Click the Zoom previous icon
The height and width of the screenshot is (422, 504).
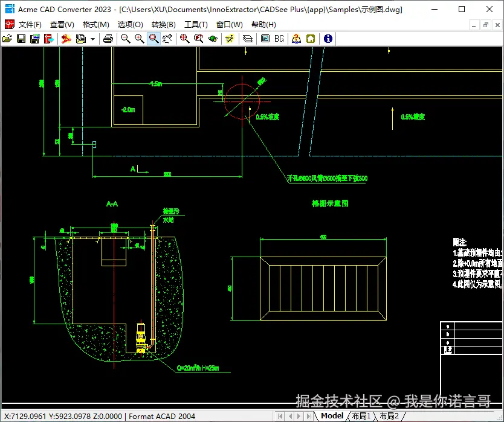(x=199, y=39)
